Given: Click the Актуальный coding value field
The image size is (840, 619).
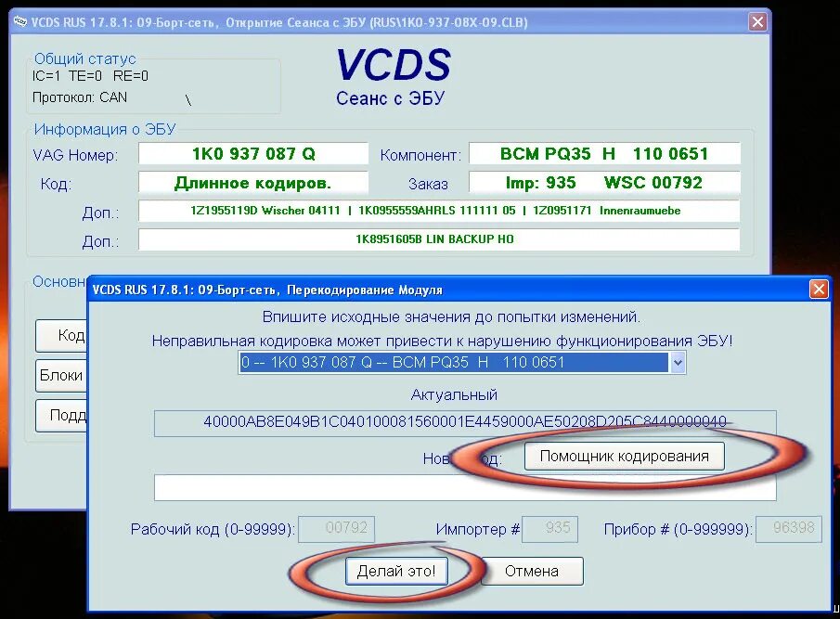Looking at the screenshot, I should point(465,423).
